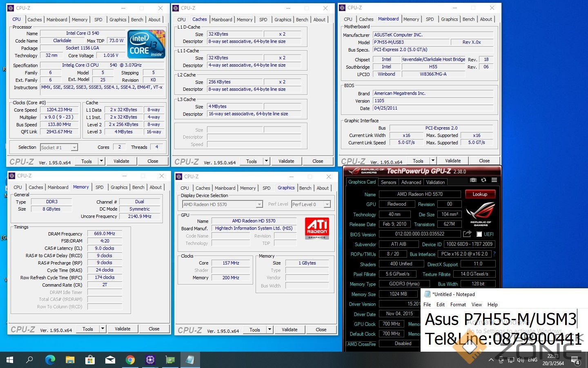Click the GPU-Z refresh icon
This screenshot has width=588, height=368.
483,180
